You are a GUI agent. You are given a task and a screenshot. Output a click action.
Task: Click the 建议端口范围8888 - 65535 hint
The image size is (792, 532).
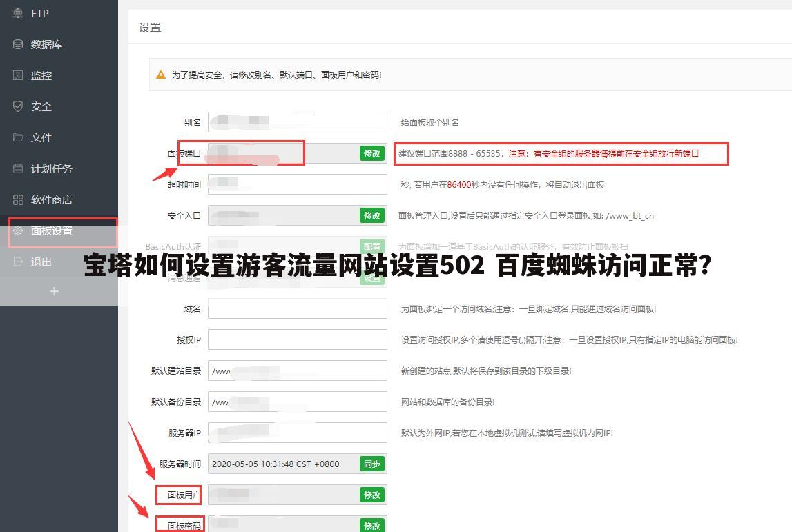[449, 153]
